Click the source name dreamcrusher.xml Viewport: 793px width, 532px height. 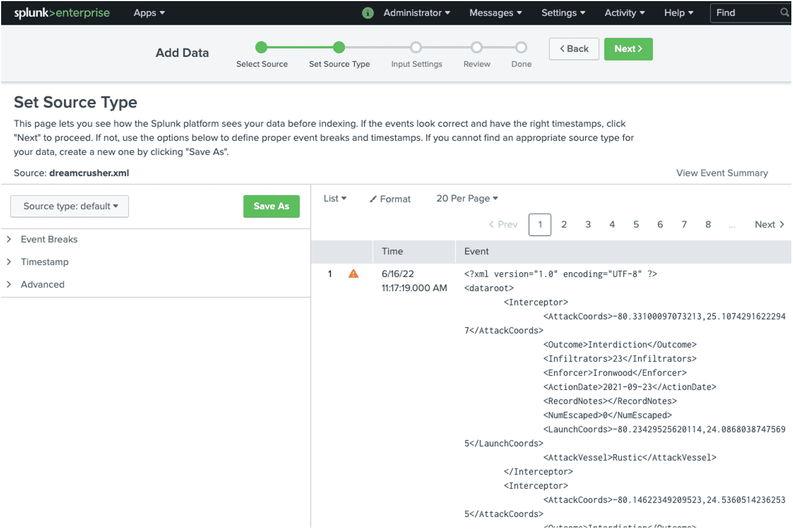(89, 173)
